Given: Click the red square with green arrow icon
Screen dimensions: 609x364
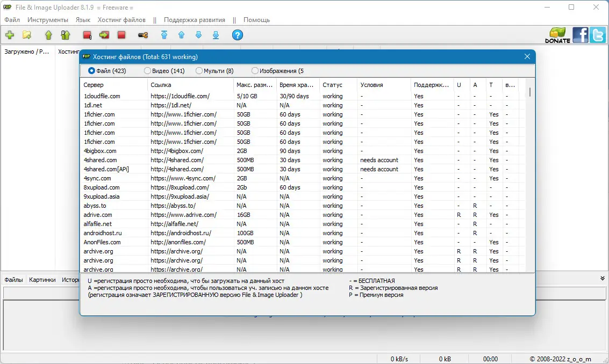Looking at the screenshot, I should [104, 35].
